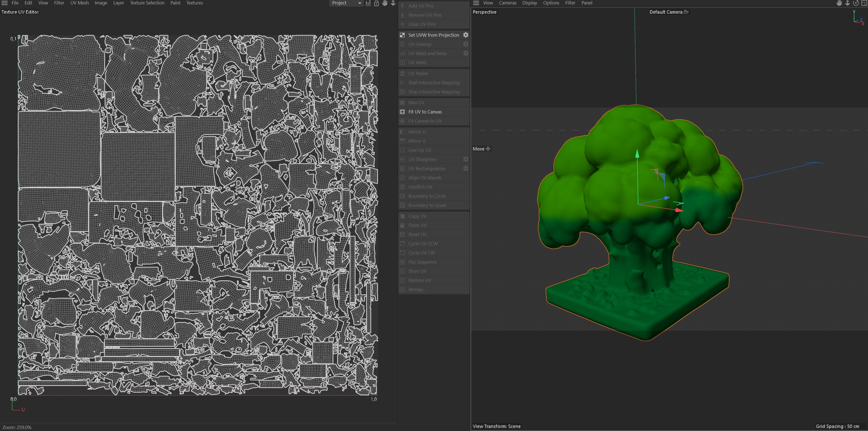Click the UV editor zoom arrows icon
This screenshot has width=868, height=431.
click(393, 3)
